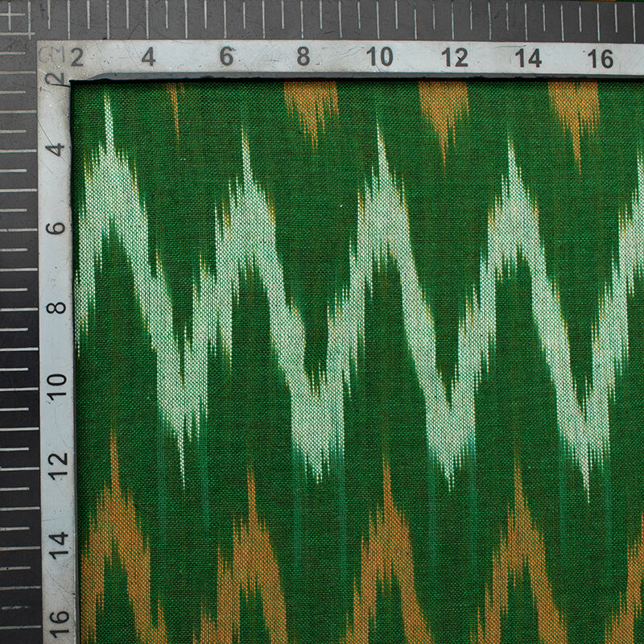Click the number 10 on the vertical ruler
Screen dimensions: 644x644
pos(56,386)
